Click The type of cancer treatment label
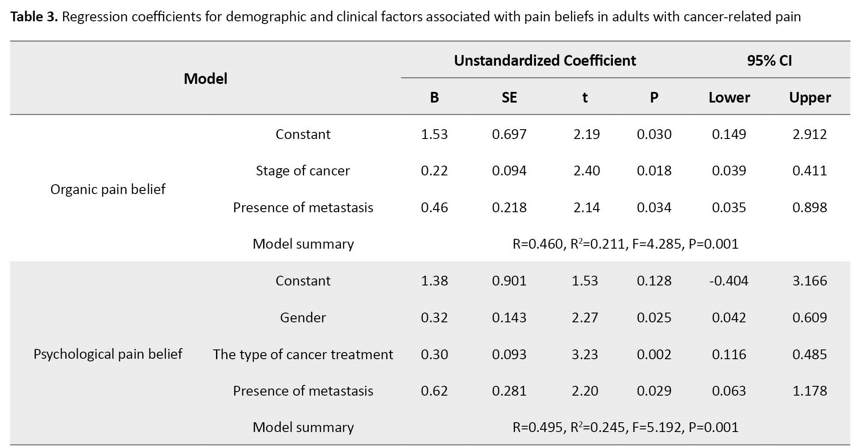Screen dimensions: 868x448 coord(303,354)
